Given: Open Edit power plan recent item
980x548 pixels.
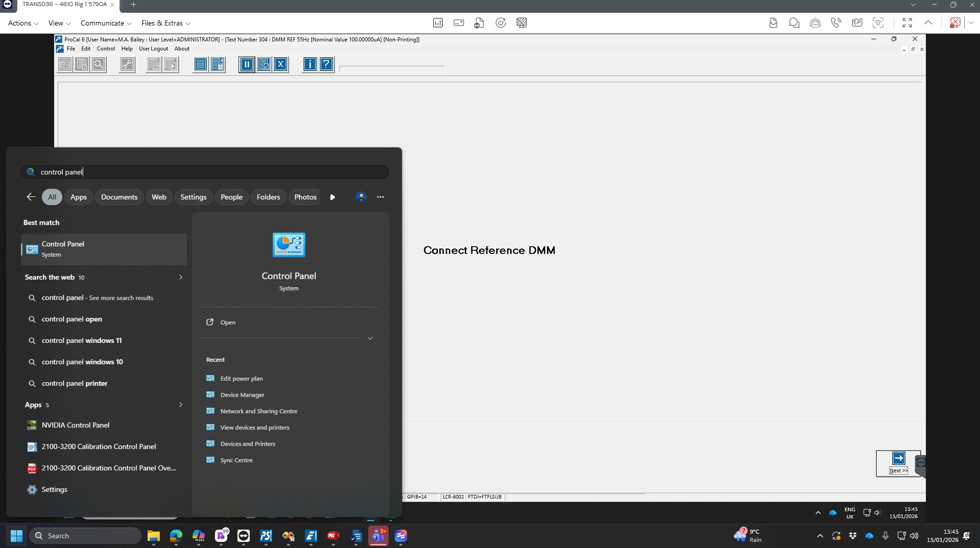Looking at the screenshot, I should (x=242, y=379).
